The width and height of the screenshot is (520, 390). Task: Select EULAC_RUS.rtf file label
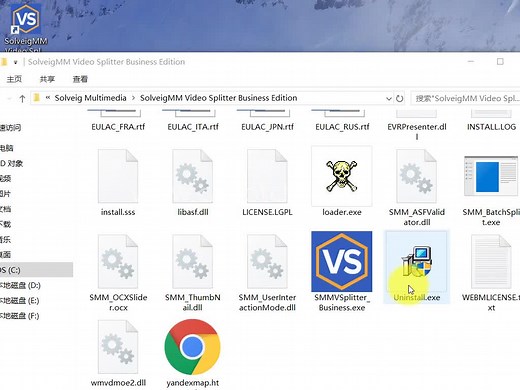342,127
